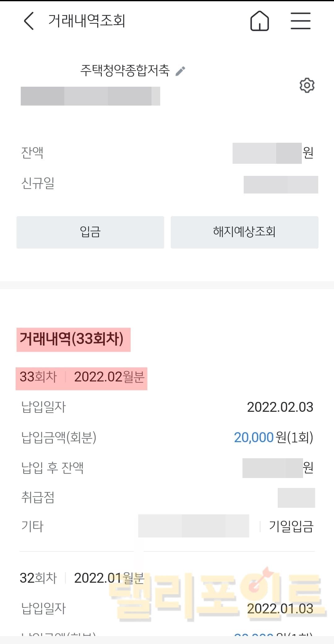The image size is (334, 644).
Task: Open the hamburger menu
Action: (x=300, y=21)
